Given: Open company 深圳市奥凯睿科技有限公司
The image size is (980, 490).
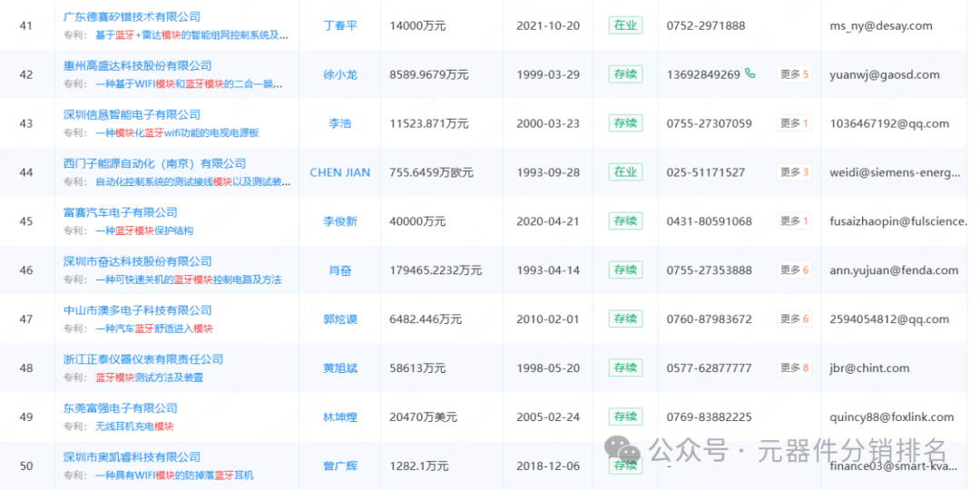Looking at the screenshot, I should [132, 456].
